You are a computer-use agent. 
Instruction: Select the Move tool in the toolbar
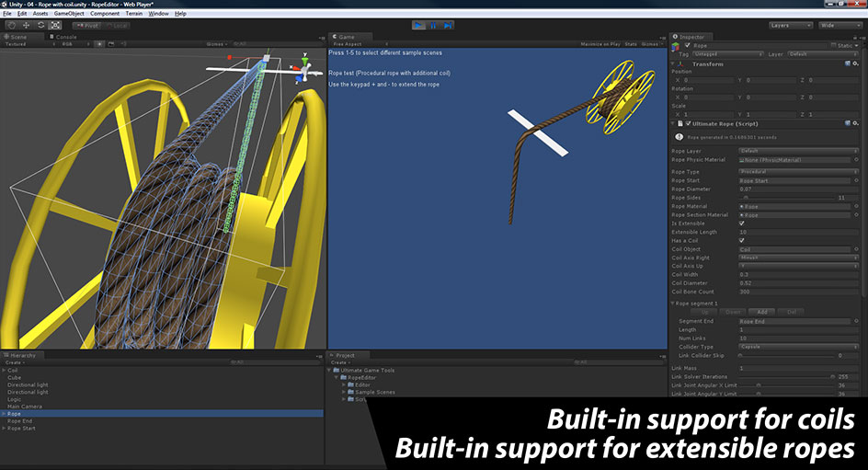pyautogui.click(x=26, y=26)
